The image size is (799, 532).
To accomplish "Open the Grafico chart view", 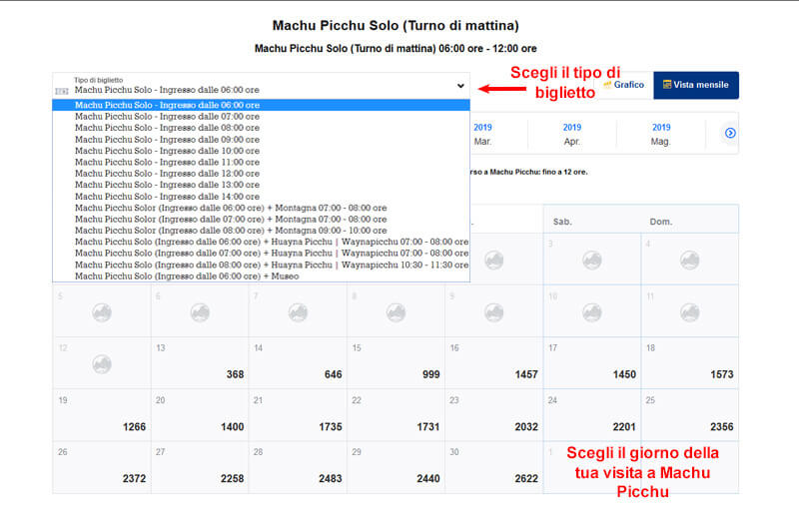I will [623, 85].
